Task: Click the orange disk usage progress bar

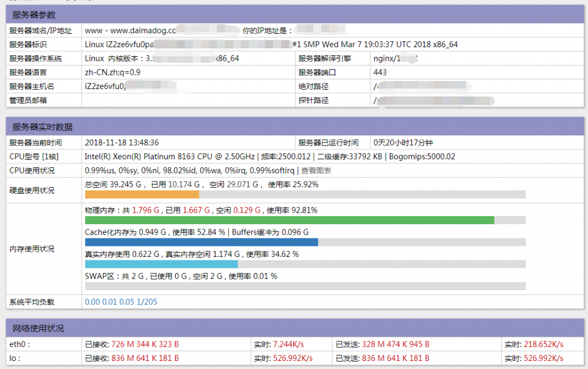Action: [142, 194]
